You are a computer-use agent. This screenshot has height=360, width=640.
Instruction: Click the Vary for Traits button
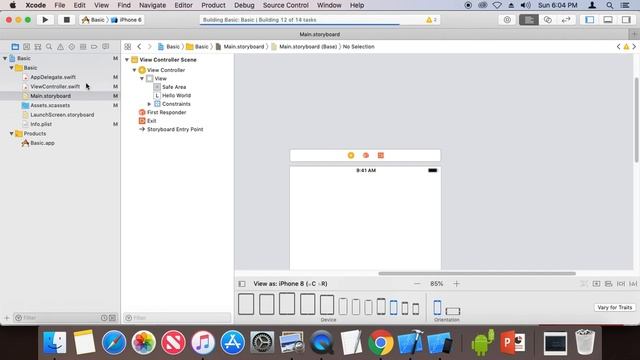click(x=614, y=307)
